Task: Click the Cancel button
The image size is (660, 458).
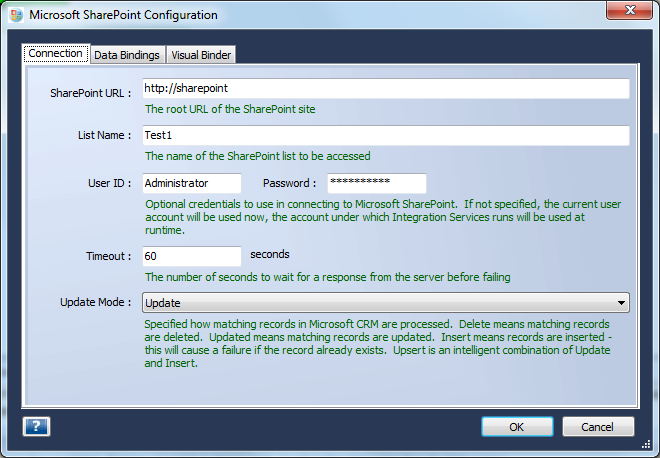Action: tap(598, 427)
